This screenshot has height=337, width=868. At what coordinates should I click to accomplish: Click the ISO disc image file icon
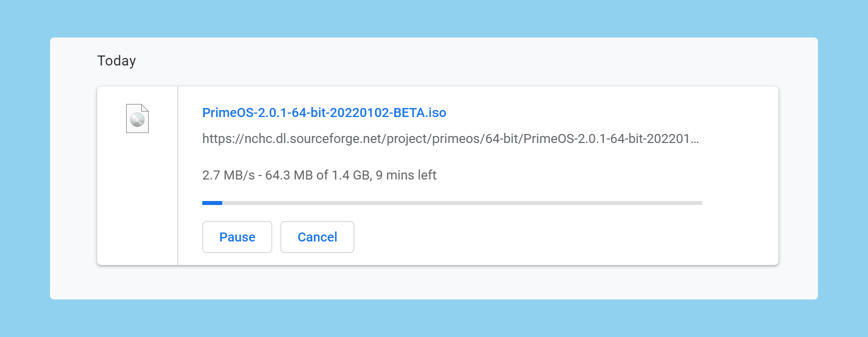pos(137,118)
